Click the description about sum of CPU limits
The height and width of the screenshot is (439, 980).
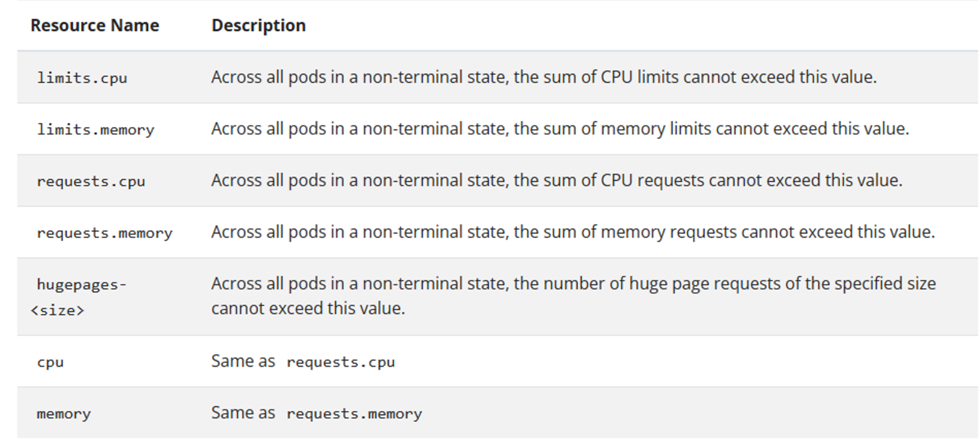543,77
